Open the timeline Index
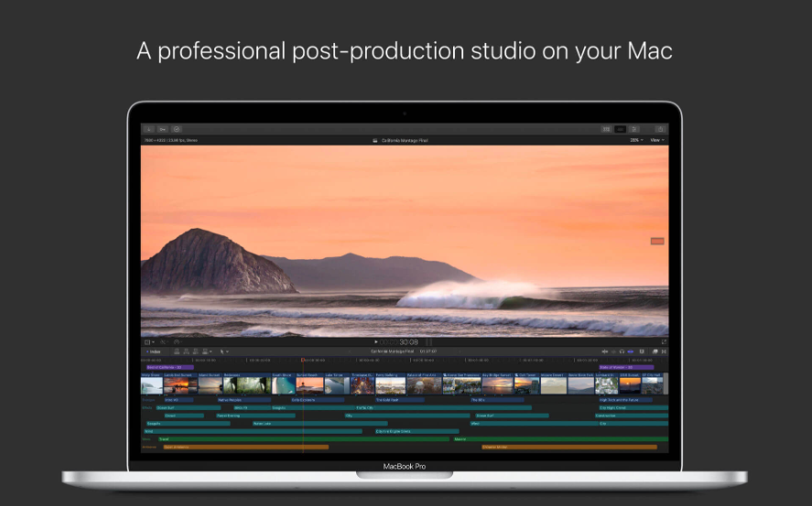 [153, 351]
